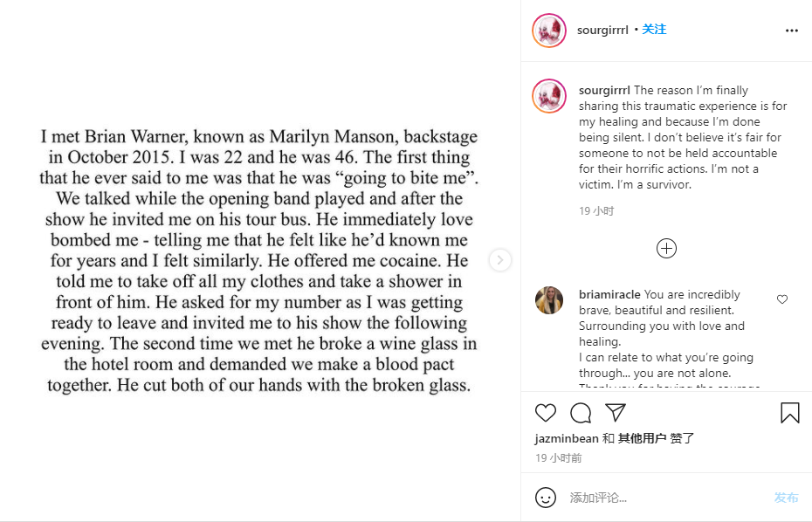View 其他用户 who liked the post
This screenshot has width=812, height=522.
point(642,439)
